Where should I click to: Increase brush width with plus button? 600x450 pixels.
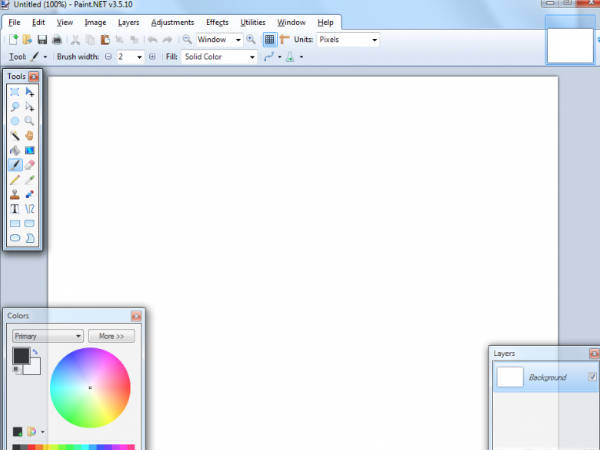[152, 57]
